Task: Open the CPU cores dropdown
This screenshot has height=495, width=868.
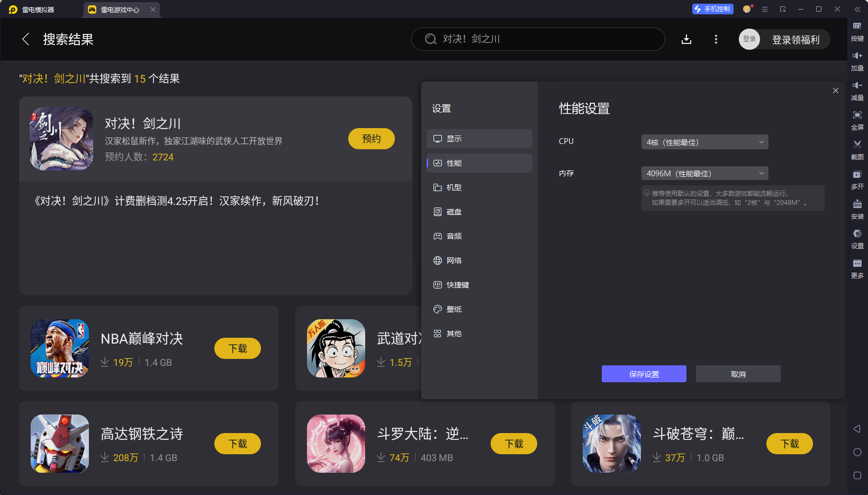Action: [x=704, y=142]
